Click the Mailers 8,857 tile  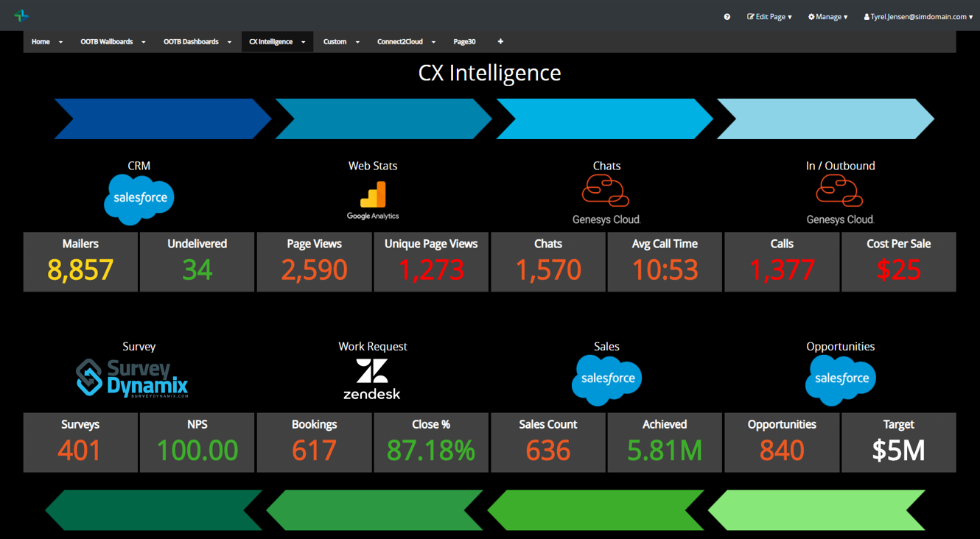[x=80, y=262]
